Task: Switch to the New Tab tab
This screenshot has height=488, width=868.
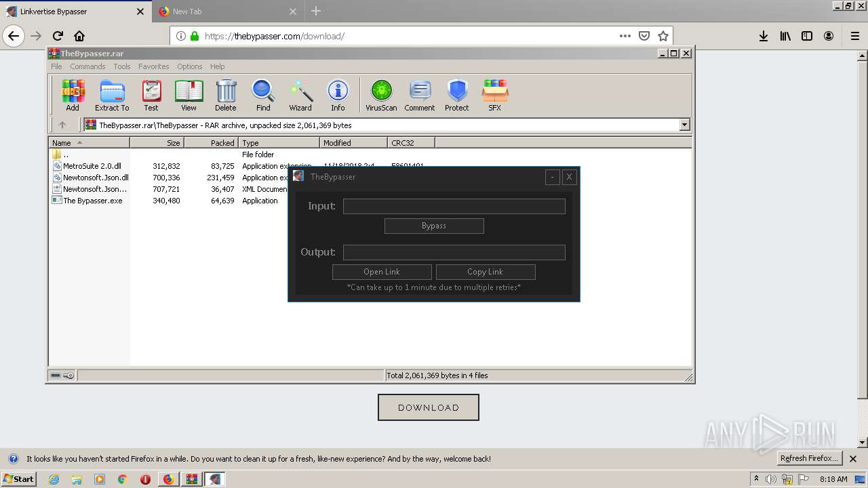Action: pos(228,12)
